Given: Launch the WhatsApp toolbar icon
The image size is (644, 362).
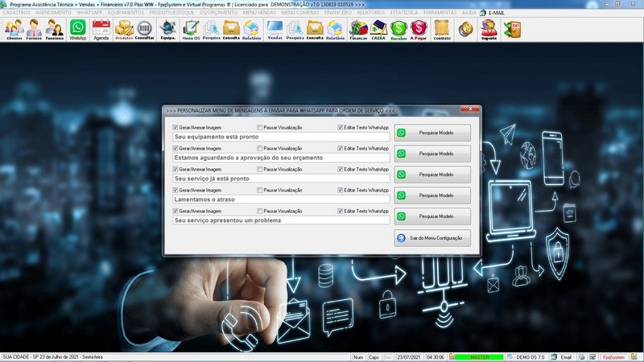Looking at the screenshot, I should click(77, 30).
